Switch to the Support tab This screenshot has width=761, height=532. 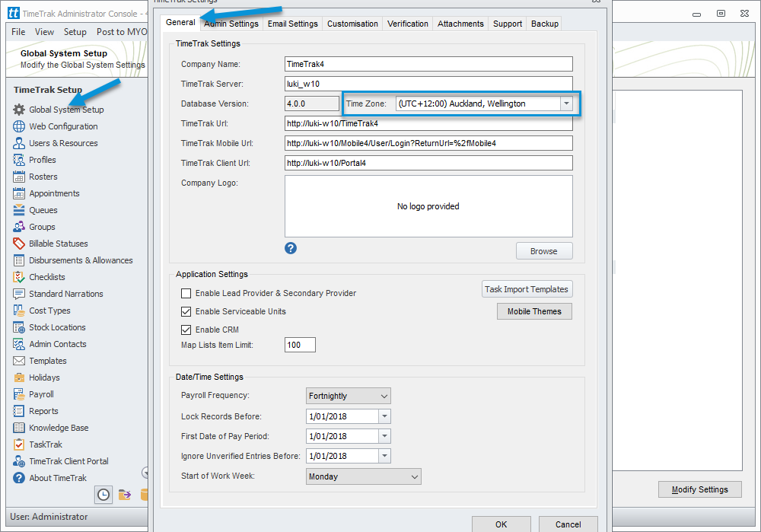point(508,24)
